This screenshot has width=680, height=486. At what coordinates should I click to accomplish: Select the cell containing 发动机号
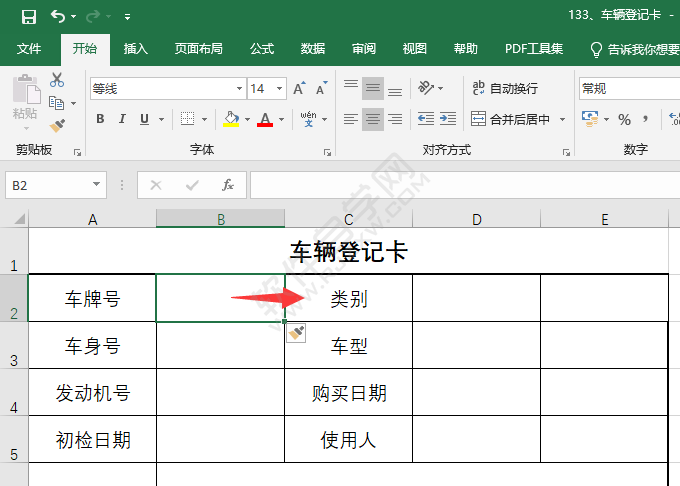(92, 392)
